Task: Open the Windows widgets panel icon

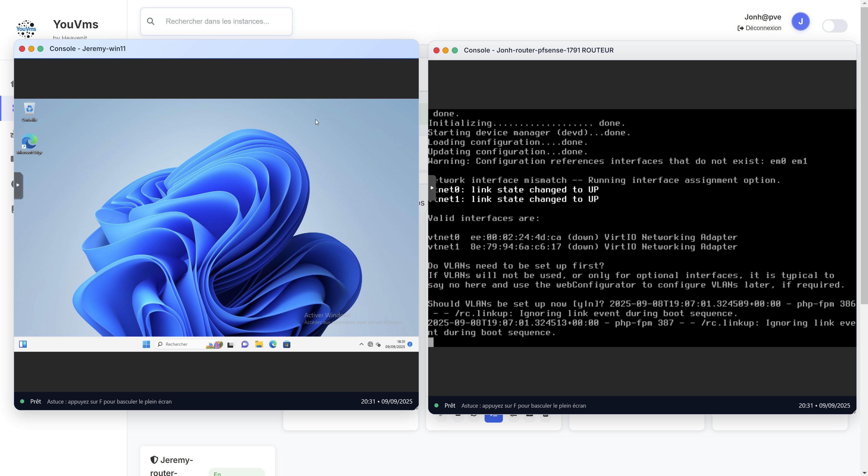Action: click(23, 344)
